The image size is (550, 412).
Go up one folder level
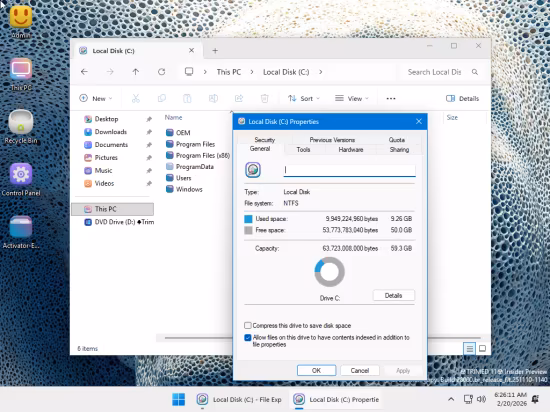(136, 72)
